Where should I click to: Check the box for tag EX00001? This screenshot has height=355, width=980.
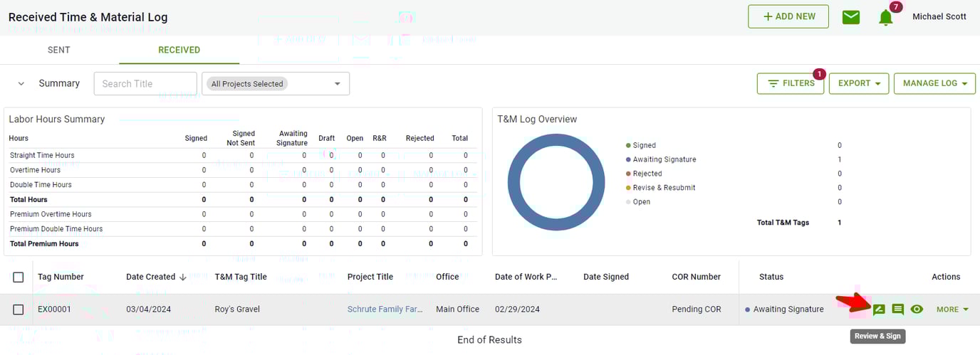click(x=19, y=309)
